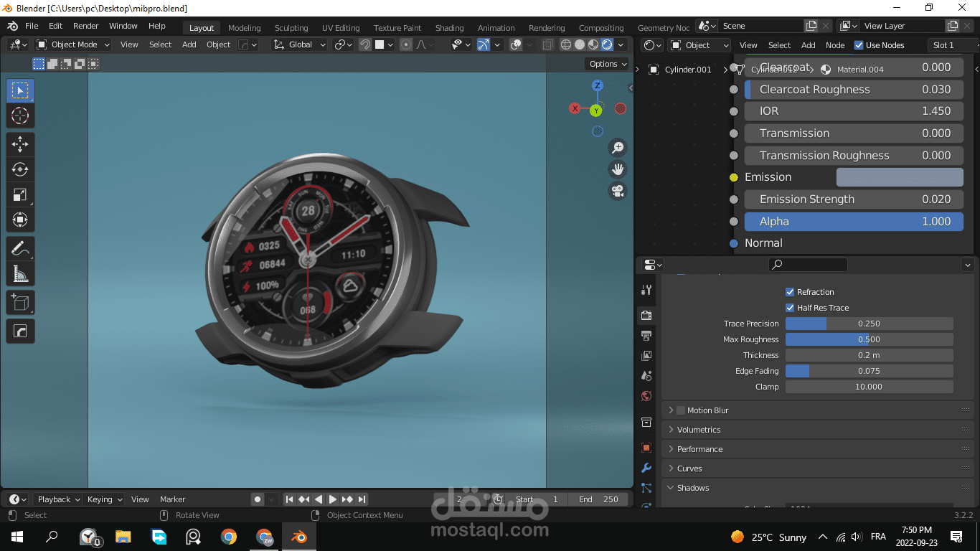Viewport: 980px width, 551px height.
Task: Open the Output properties tab
Action: click(646, 335)
